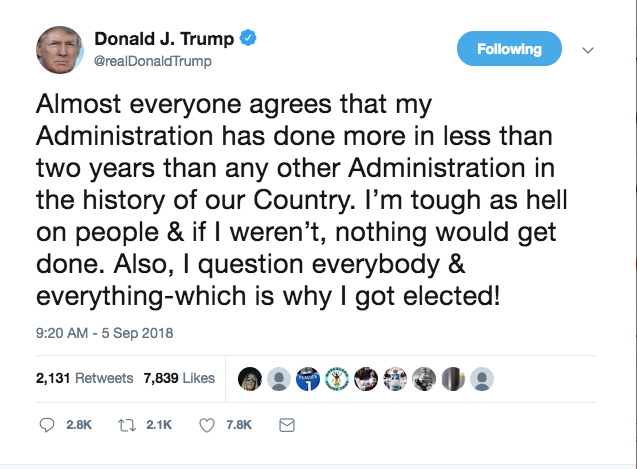This screenshot has width=637, height=469.
Task: Click the blue number-1 jersey liker avatar
Action: 309,378
